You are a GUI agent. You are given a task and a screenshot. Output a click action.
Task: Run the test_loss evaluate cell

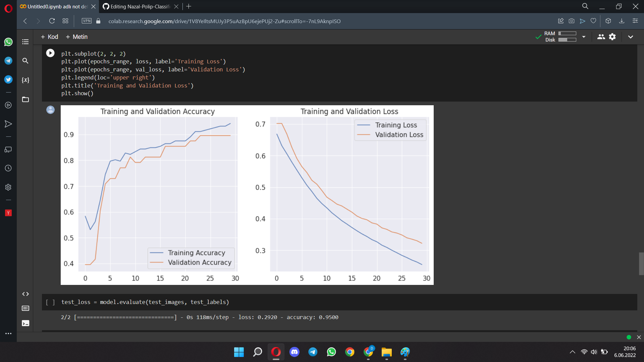(50, 302)
